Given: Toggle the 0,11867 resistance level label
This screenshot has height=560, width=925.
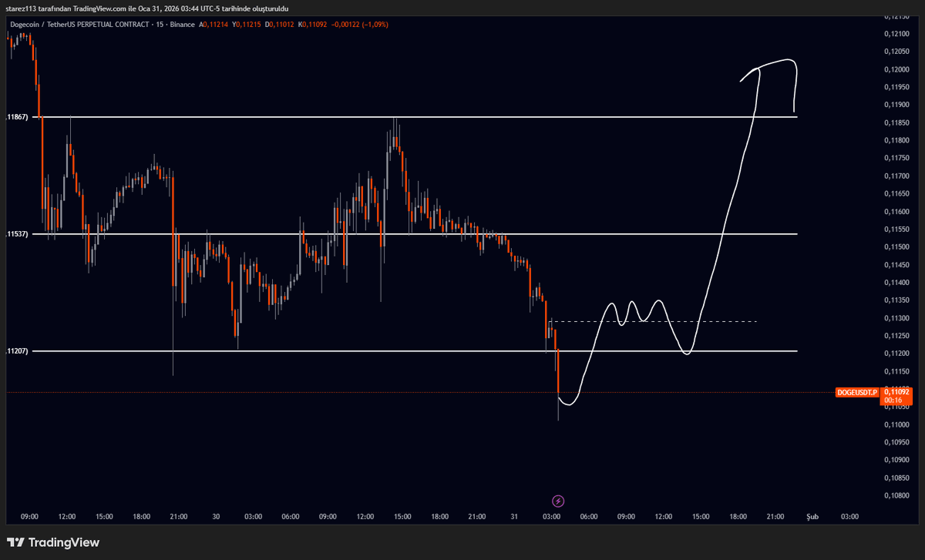Looking at the screenshot, I should tap(18, 117).
